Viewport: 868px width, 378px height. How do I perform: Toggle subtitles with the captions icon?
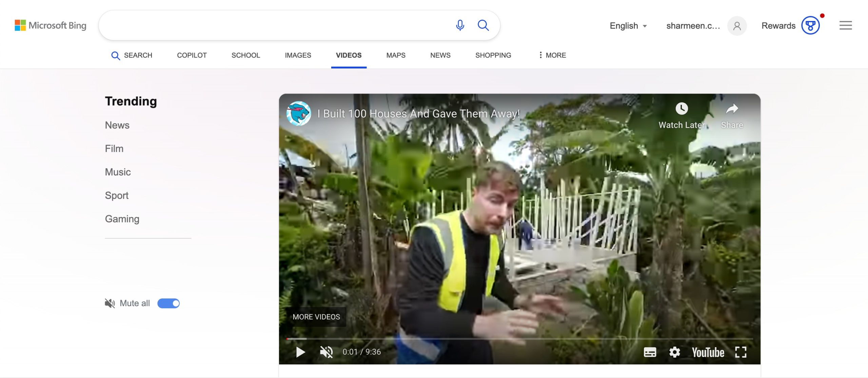[650, 353]
